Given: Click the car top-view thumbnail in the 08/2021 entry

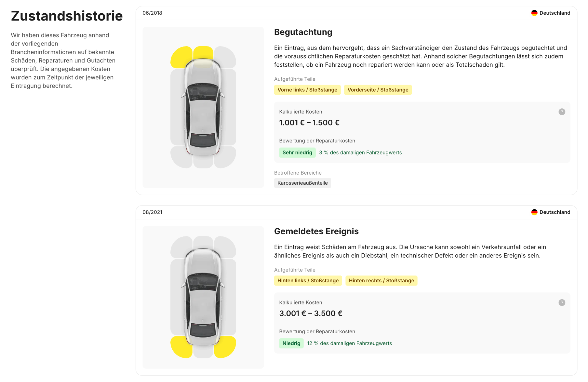Looking at the screenshot, I should point(203,297).
